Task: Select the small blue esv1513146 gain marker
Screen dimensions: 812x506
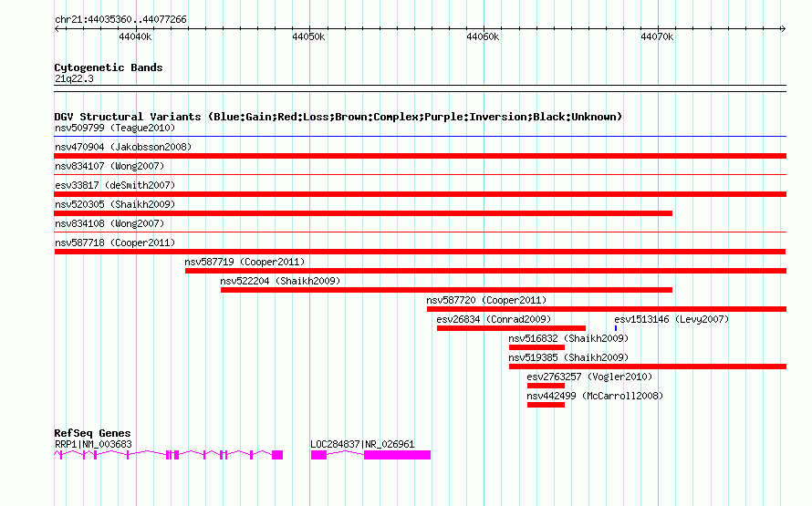Action: tap(616, 328)
